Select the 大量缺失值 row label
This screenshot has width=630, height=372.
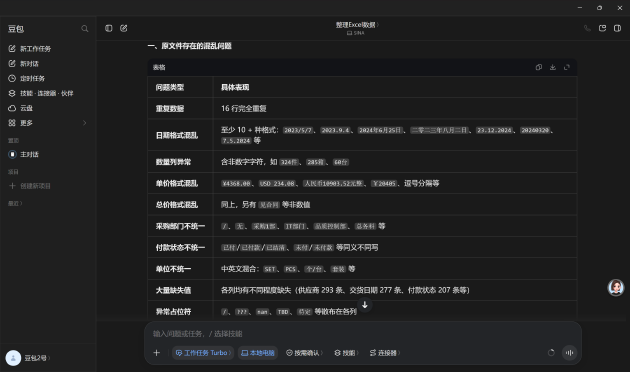pos(173,290)
